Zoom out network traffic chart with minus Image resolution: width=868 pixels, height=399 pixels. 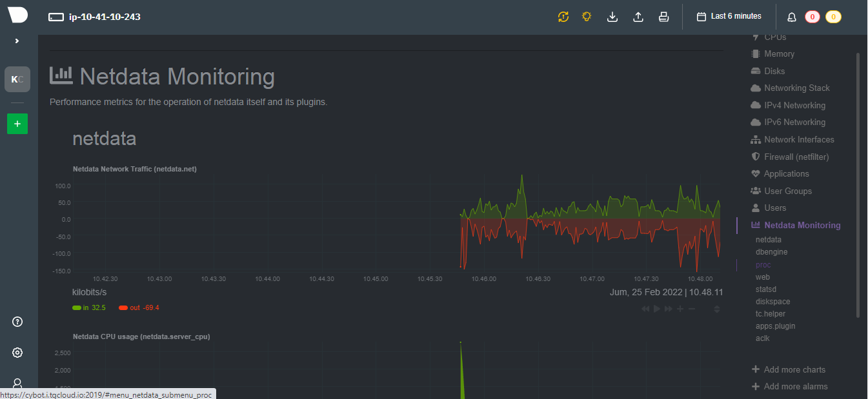pos(692,309)
